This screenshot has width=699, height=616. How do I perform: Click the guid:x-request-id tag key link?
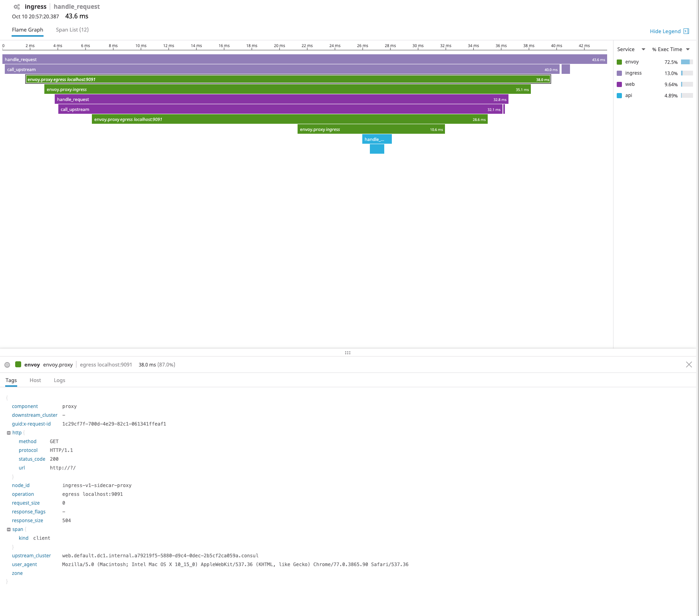(31, 424)
